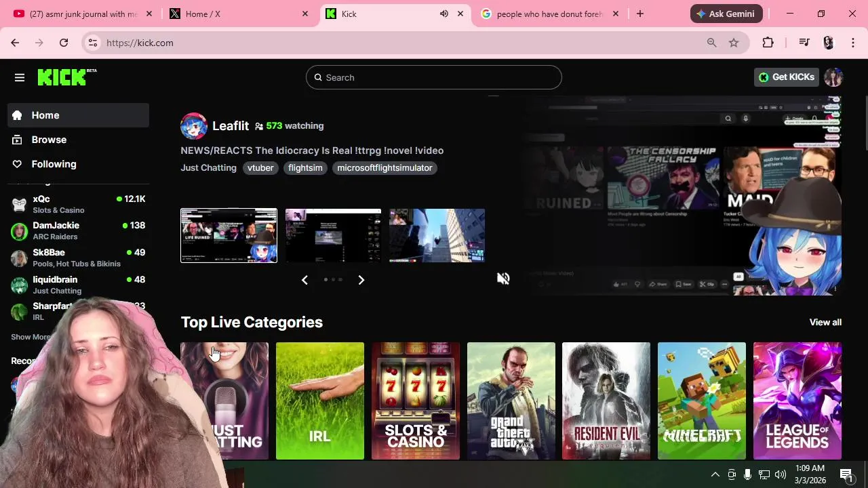Open DamJackie channel in sidebar
The height and width of the screenshot is (488, 868).
click(79, 230)
